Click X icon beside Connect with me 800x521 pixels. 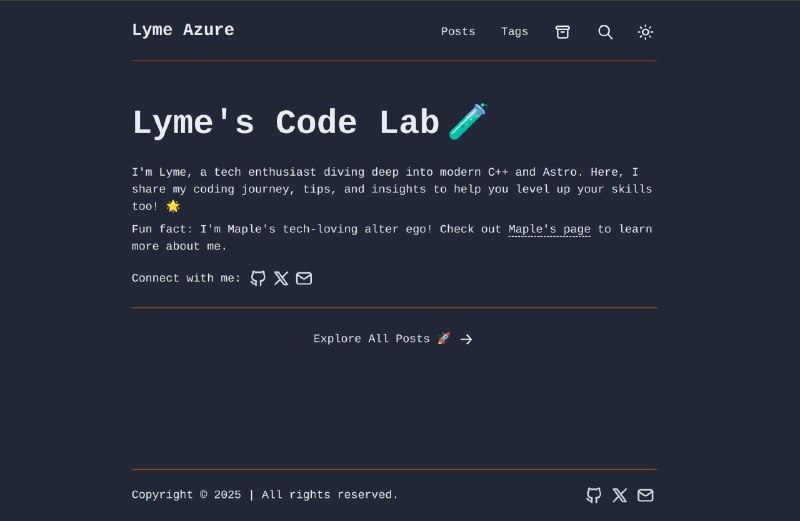click(281, 278)
